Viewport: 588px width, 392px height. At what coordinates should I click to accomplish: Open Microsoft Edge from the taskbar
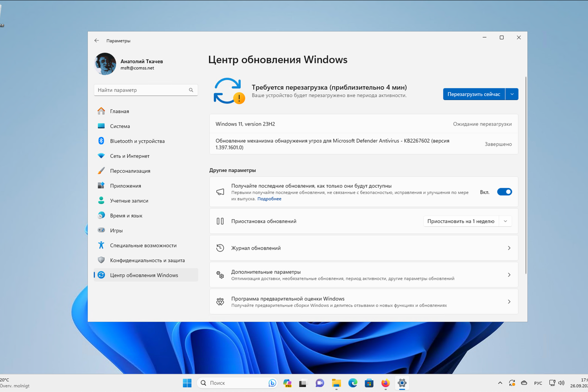(x=353, y=383)
